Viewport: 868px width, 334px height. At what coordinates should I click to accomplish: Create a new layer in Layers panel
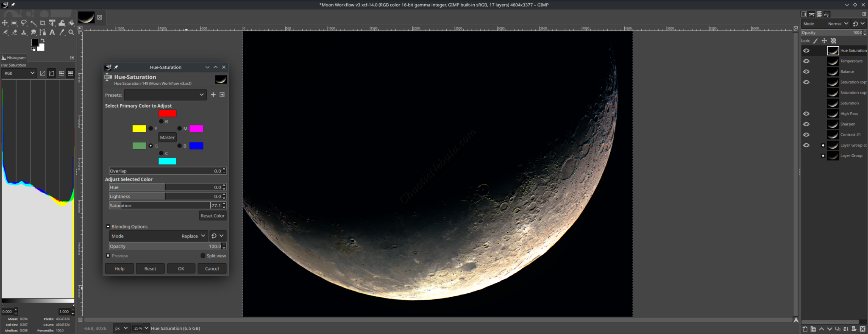tap(805, 329)
